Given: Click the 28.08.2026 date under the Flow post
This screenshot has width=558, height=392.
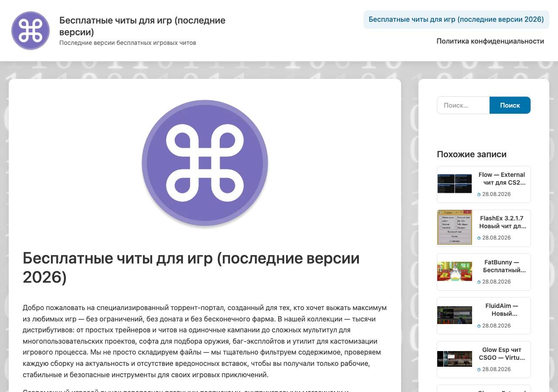Looking at the screenshot, I should (x=497, y=194).
